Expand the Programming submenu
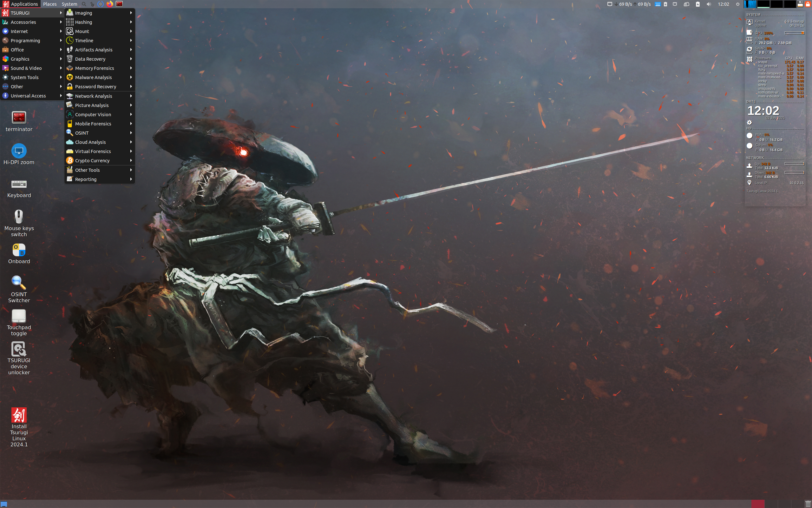Screen dimensions: 812x508 click(32, 40)
